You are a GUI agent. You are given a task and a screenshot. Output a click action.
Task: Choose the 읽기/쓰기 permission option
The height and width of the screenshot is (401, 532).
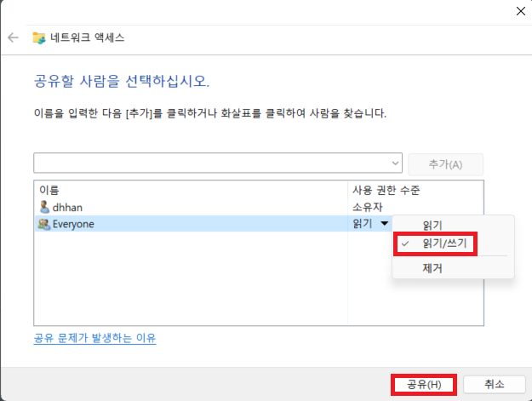click(444, 243)
